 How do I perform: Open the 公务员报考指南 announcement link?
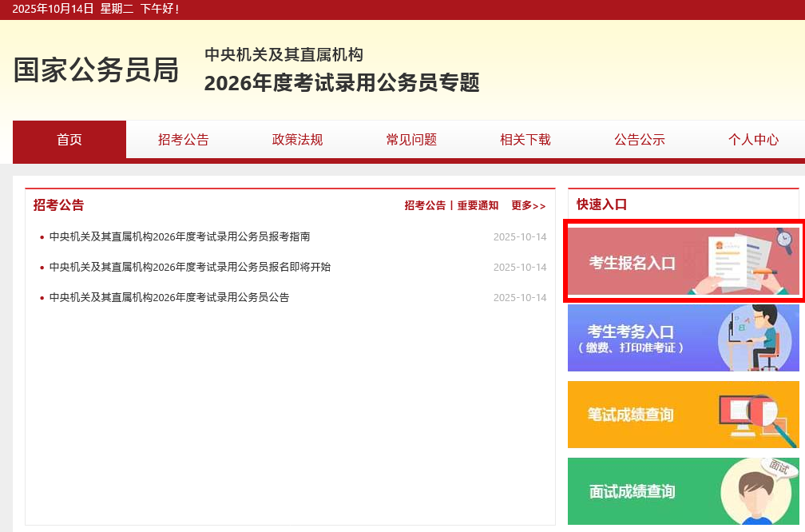pyautogui.click(x=180, y=236)
